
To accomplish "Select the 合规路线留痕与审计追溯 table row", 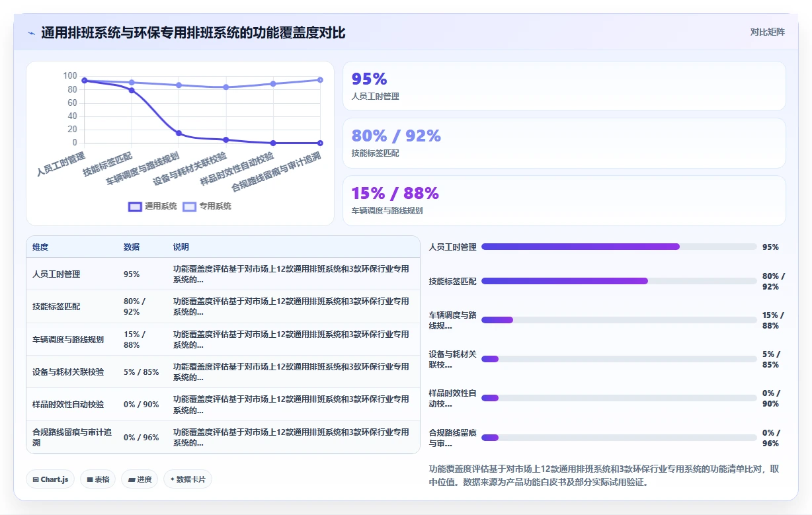I will [223, 437].
